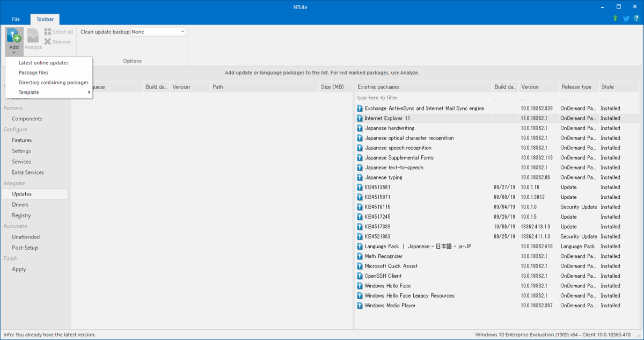Viewport: 644px width, 340px height.
Task: Click the Add button dropdown arrow
Action: (x=14, y=53)
